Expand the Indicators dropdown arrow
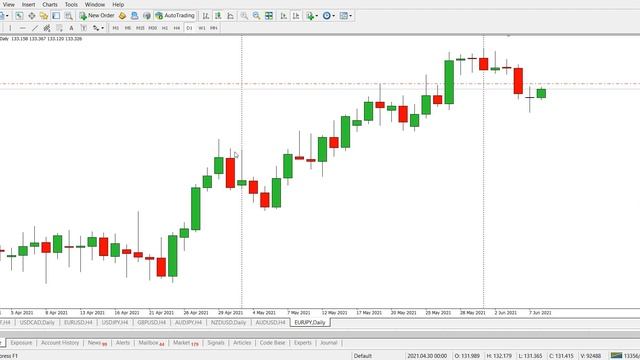Viewport: 640px width, 360px height. 317,16
